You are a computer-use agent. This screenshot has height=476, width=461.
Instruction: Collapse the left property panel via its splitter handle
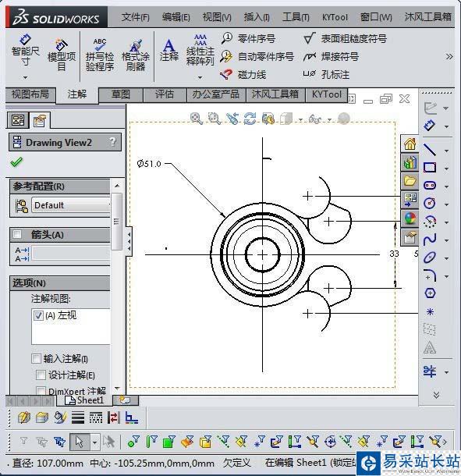click(x=129, y=241)
